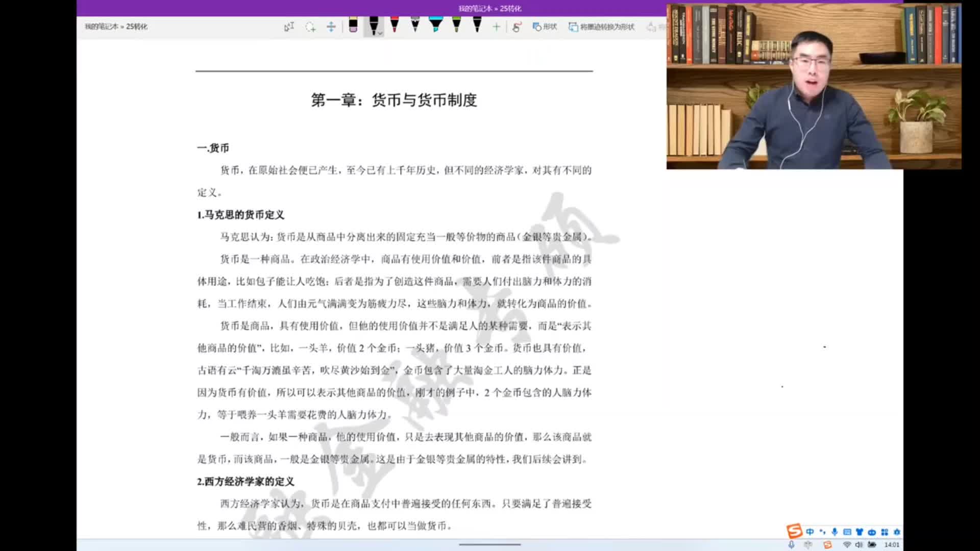Click the Sogou input method logo

[x=794, y=531]
